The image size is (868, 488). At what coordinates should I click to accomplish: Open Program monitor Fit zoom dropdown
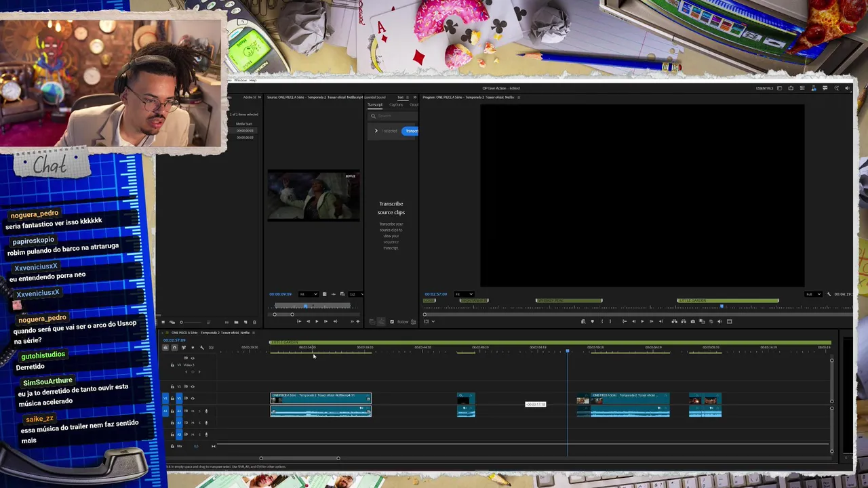[465, 293]
